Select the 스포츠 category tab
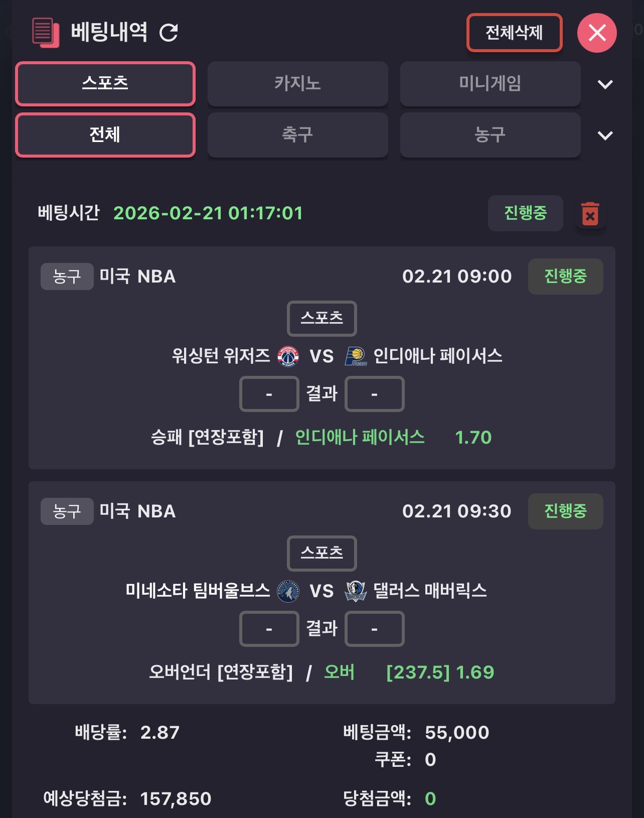The image size is (644, 818). click(x=105, y=83)
